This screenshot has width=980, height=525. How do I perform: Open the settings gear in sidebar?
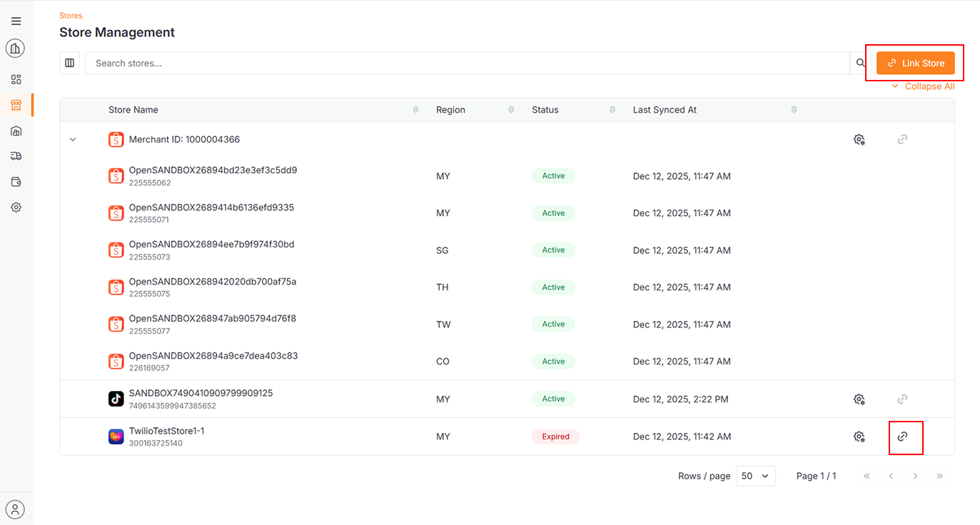16,208
